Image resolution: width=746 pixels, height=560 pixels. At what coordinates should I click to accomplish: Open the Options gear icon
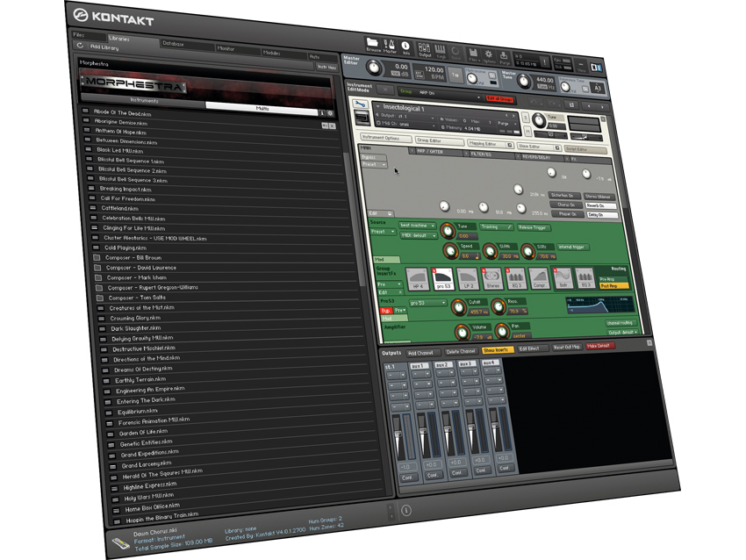pos(488,55)
